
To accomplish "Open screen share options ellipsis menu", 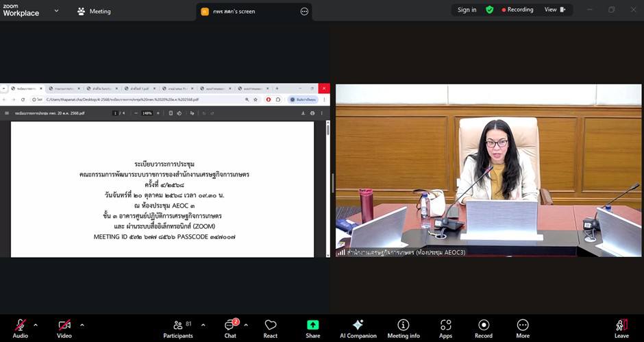I will point(304,11).
